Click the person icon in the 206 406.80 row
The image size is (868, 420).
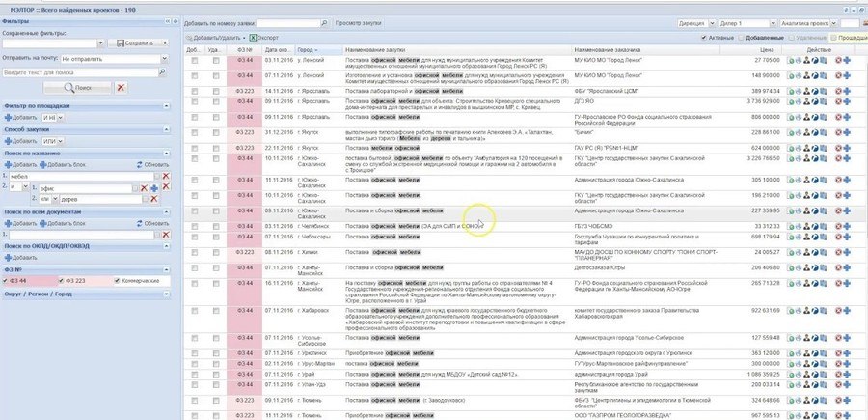click(x=807, y=267)
